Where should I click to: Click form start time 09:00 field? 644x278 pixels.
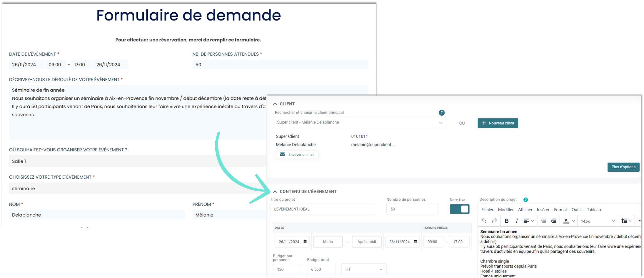pyautogui.click(x=56, y=65)
